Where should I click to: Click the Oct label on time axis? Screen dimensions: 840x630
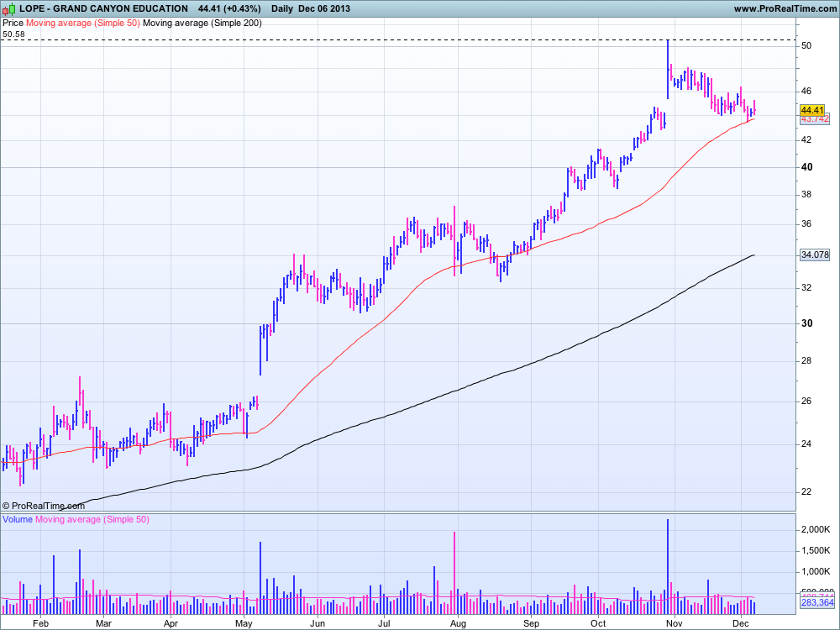point(598,623)
